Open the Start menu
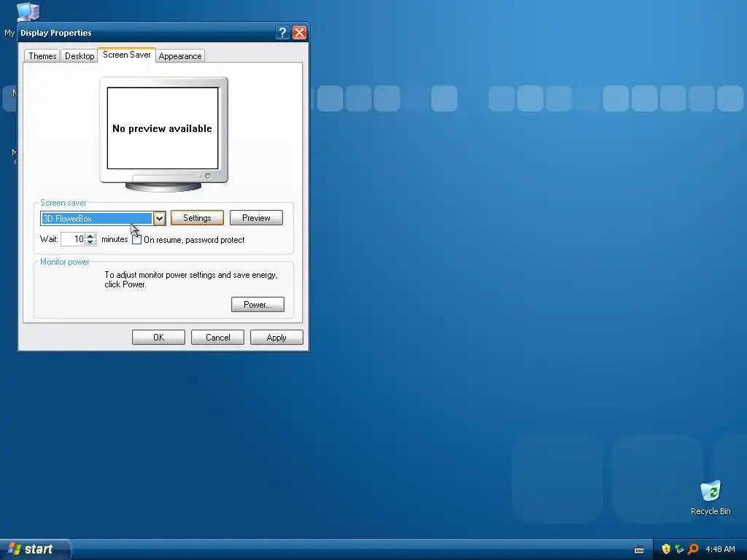Screen dimensions: 747x560 [x=34, y=549]
